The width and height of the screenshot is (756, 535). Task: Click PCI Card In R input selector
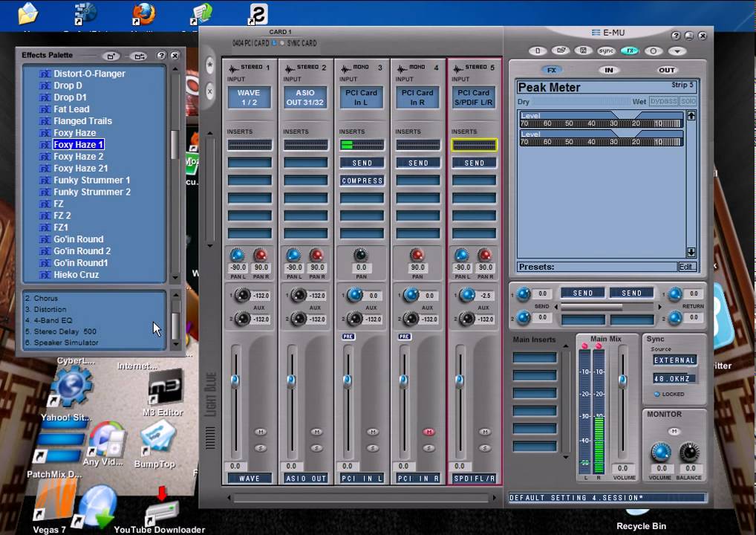(x=417, y=97)
